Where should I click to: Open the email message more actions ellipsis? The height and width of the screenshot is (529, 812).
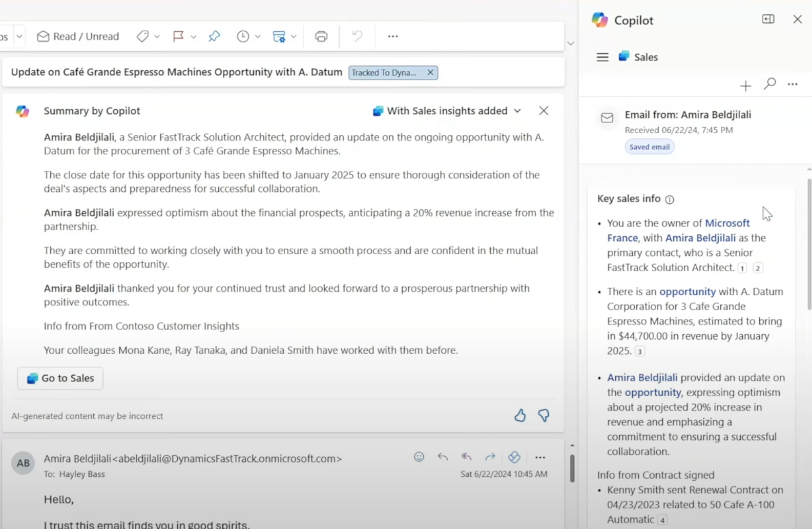(540, 457)
